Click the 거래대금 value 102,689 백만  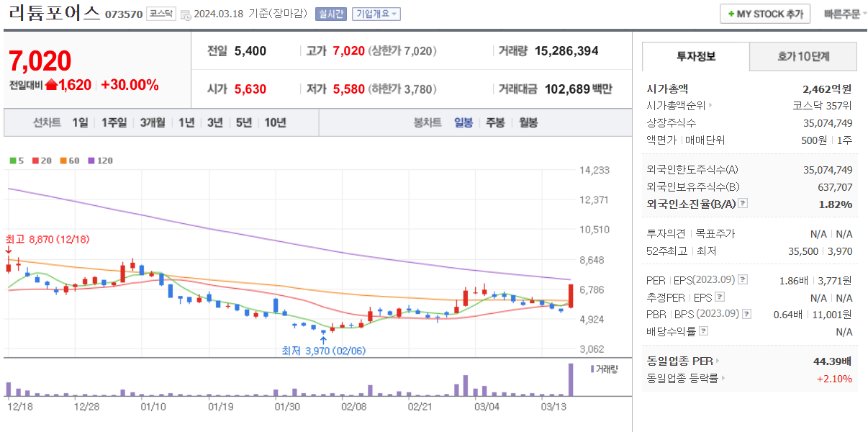[x=579, y=89]
